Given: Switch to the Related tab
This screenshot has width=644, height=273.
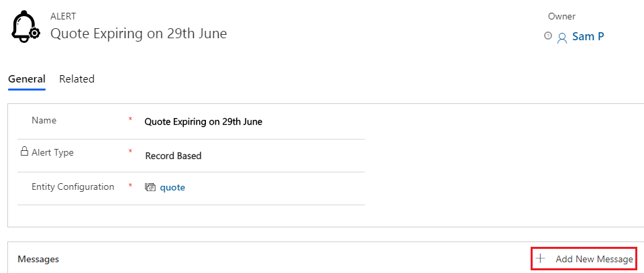Looking at the screenshot, I should tap(76, 79).
